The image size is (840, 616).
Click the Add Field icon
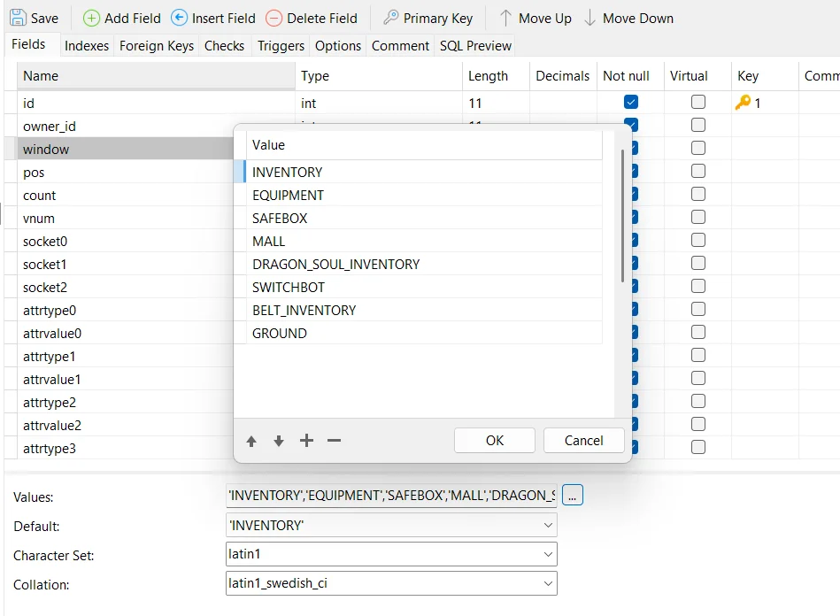91,18
